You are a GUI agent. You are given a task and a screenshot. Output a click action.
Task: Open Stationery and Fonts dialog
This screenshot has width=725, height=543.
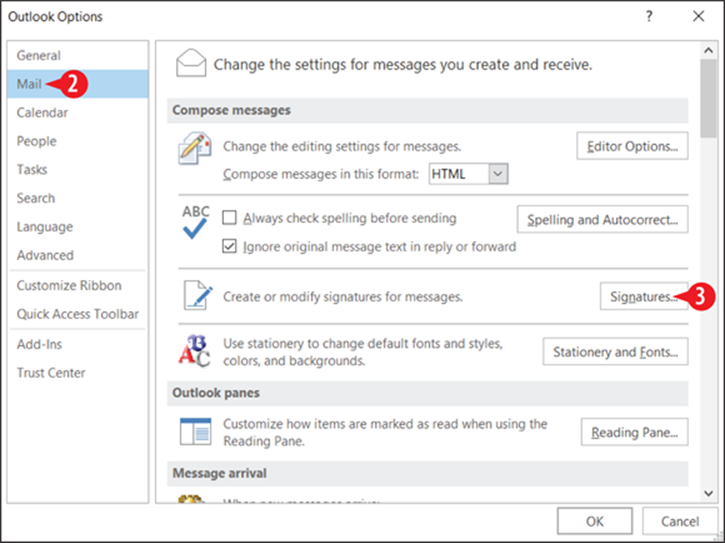615,352
